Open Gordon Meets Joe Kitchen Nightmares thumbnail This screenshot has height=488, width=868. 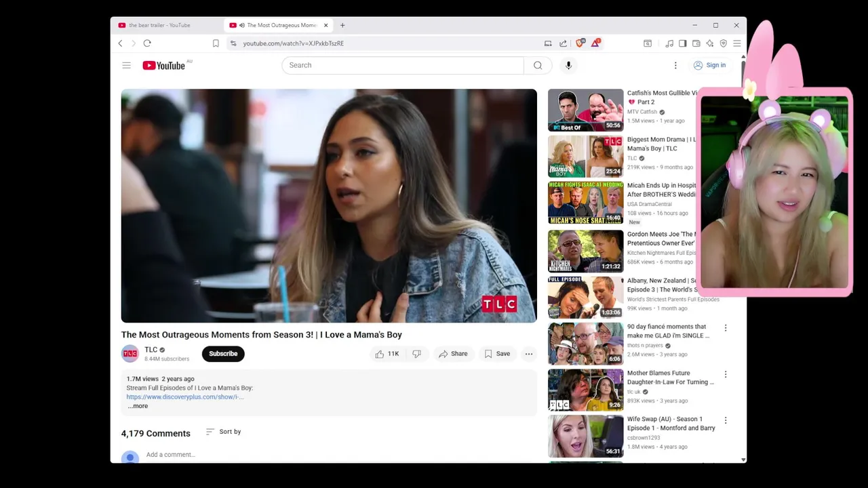point(586,251)
